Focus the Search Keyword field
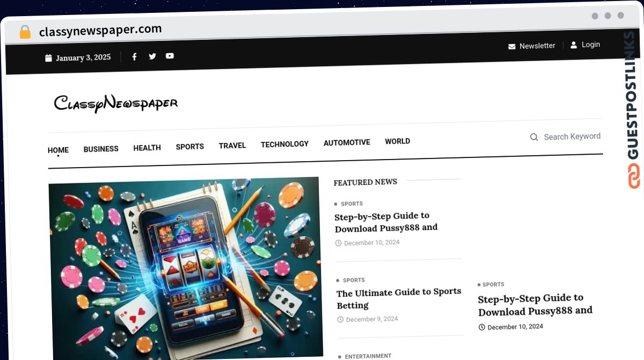 tap(572, 136)
